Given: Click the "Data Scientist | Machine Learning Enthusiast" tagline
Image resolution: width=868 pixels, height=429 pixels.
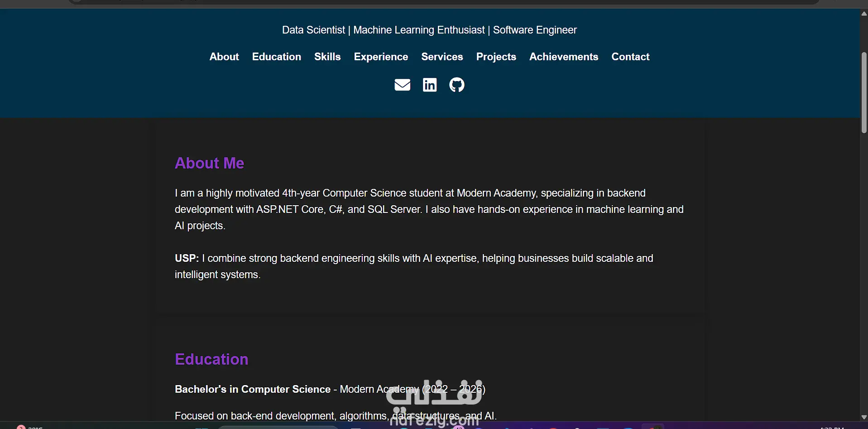Looking at the screenshot, I should pyautogui.click(x=429, y=30).
